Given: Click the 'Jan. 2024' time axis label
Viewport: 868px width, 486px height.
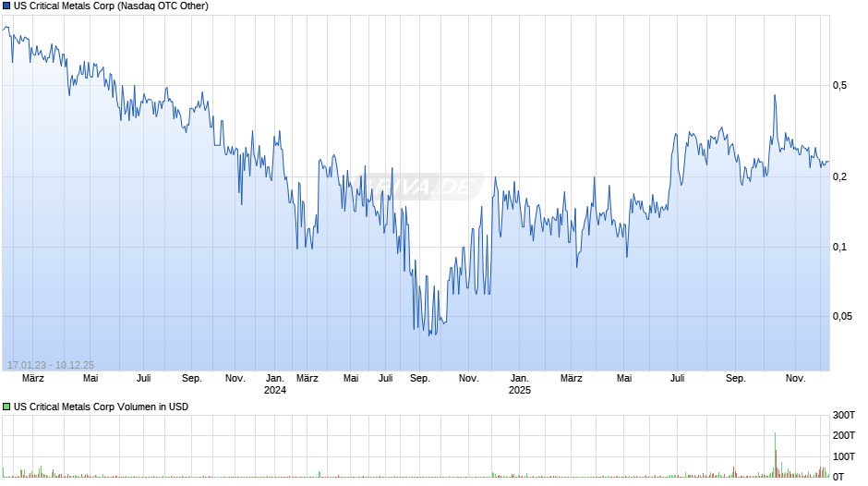Looking at the screenshot, I should click(x=275, y=384).
